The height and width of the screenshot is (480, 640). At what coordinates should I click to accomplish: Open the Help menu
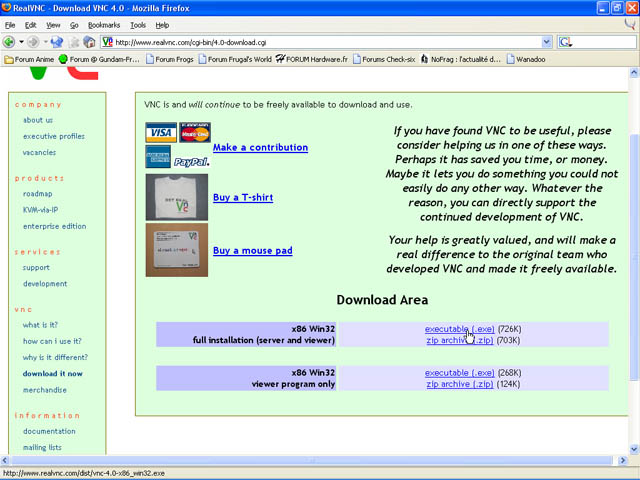coord(162,25)
